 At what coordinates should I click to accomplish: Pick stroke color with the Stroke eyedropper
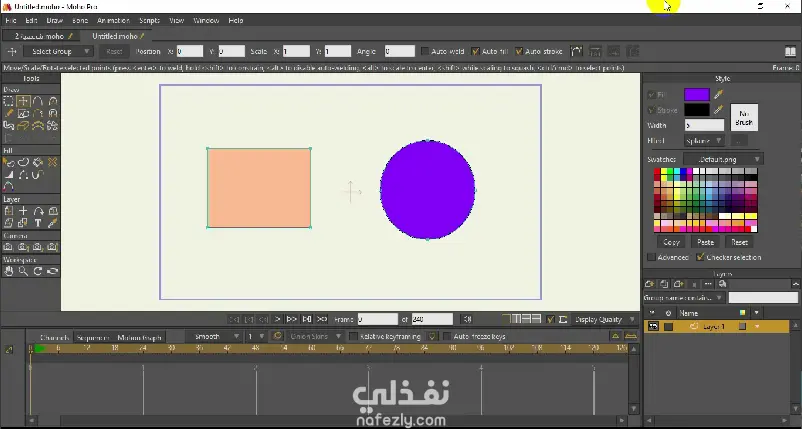(x=719, y=109)
